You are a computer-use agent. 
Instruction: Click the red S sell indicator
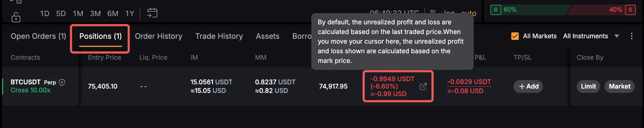630,10
